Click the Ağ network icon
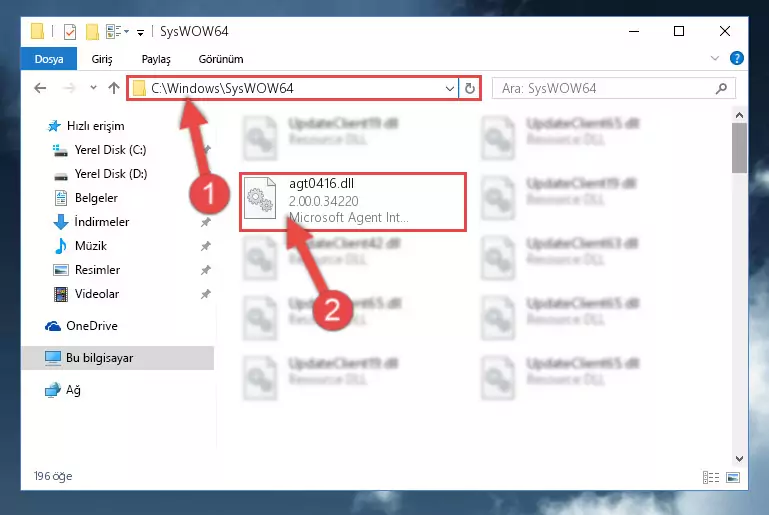This screenshot has width=769, height=515. pos(53,390)
